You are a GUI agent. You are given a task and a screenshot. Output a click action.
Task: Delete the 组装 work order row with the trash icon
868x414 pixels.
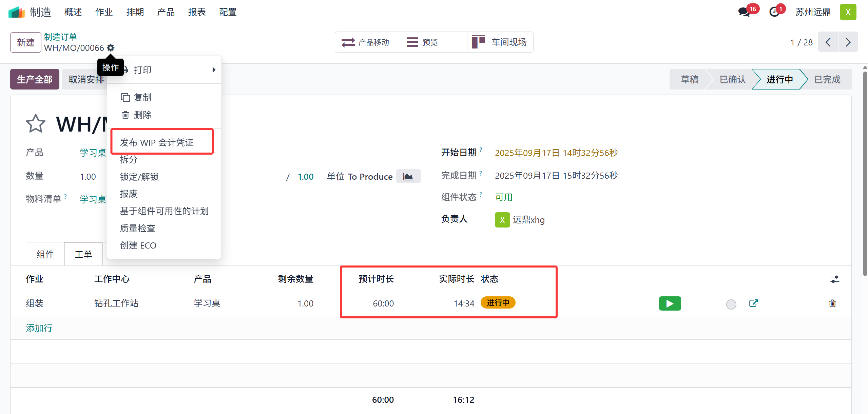click(832, 303)
